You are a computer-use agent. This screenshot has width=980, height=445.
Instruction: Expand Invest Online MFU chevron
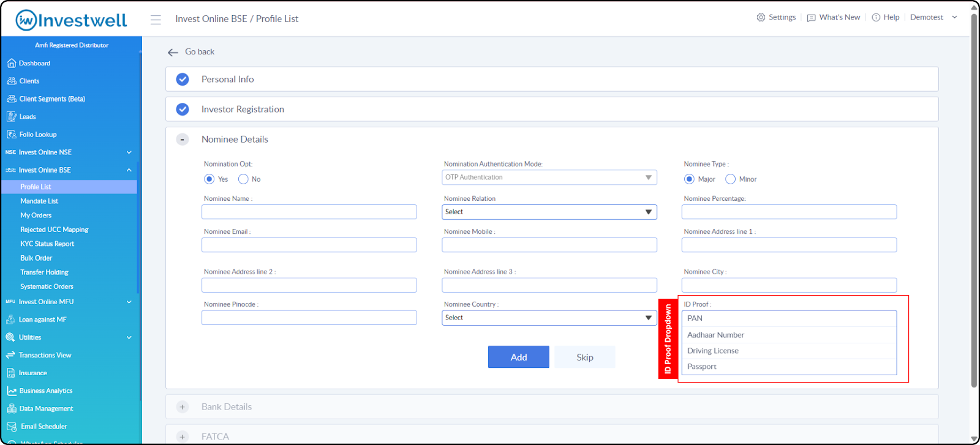coord(129,302)
